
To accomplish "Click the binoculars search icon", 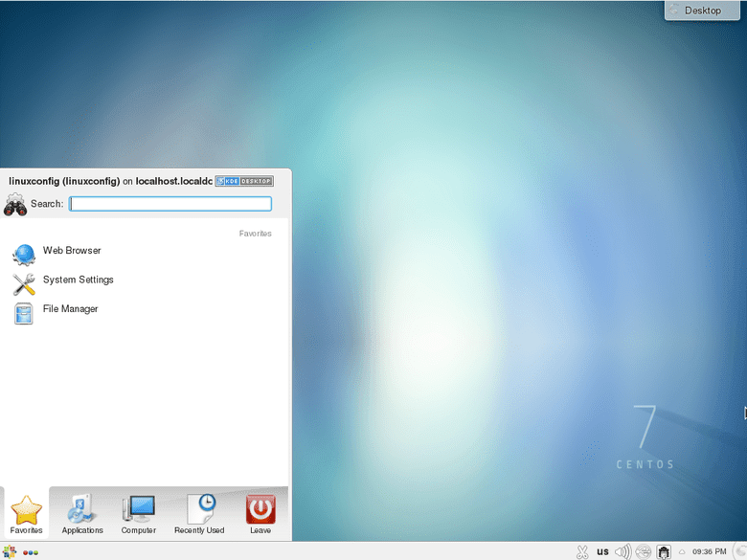I will point(15,205).
